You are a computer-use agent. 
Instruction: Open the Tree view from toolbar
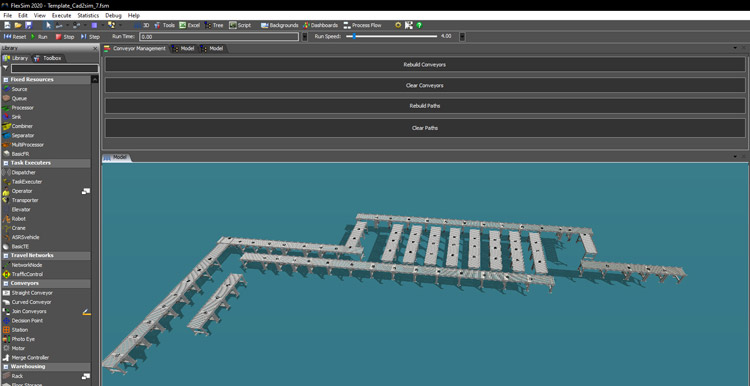(x=213, y=25)
